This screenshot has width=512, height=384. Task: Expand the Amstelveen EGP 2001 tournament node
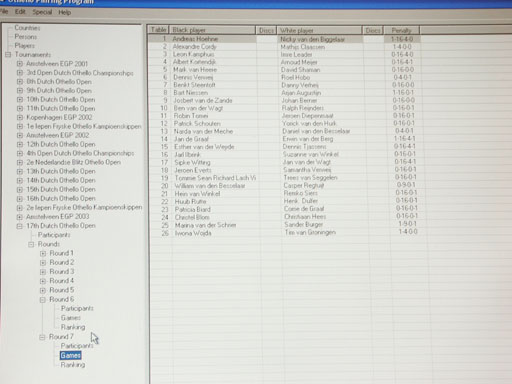tap(20, 63)
